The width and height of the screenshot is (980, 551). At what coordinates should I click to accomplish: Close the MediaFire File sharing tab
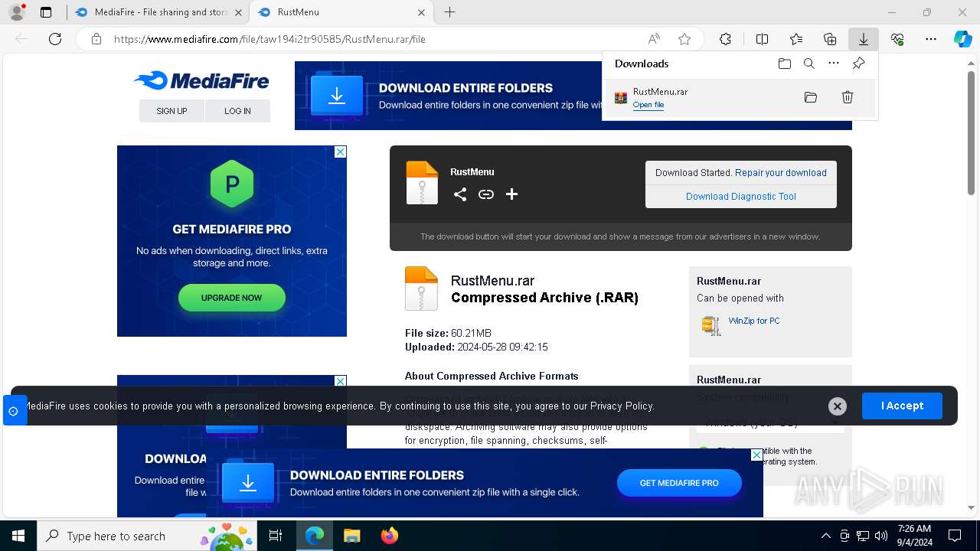click(x=238, y=12)
